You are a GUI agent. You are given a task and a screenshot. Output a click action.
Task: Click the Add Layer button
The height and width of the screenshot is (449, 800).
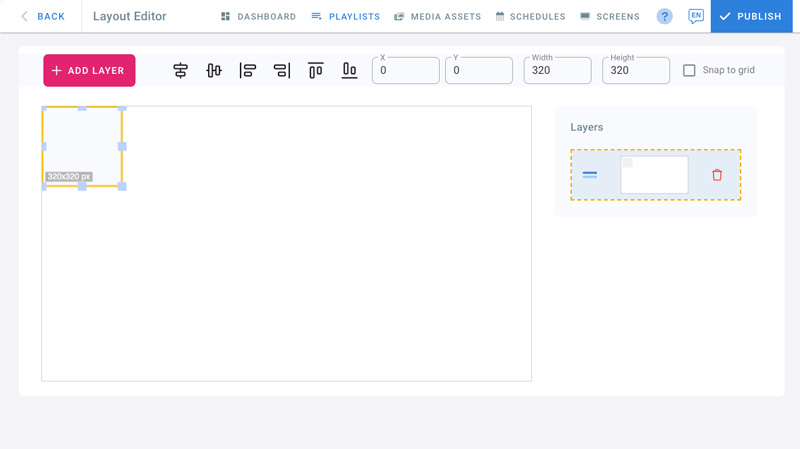pyautogui.click(x=89, y=71)
